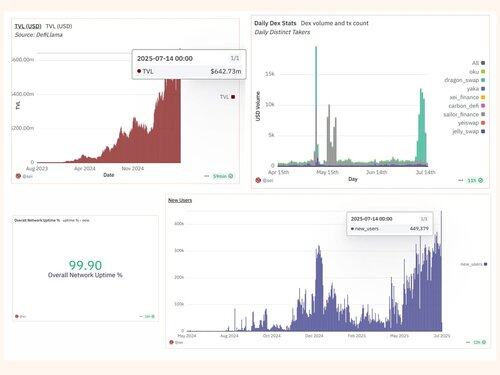Select the jelly_swap entry in Dex legend
This screenshot has width=500, height=375.
tap(468, 131)
